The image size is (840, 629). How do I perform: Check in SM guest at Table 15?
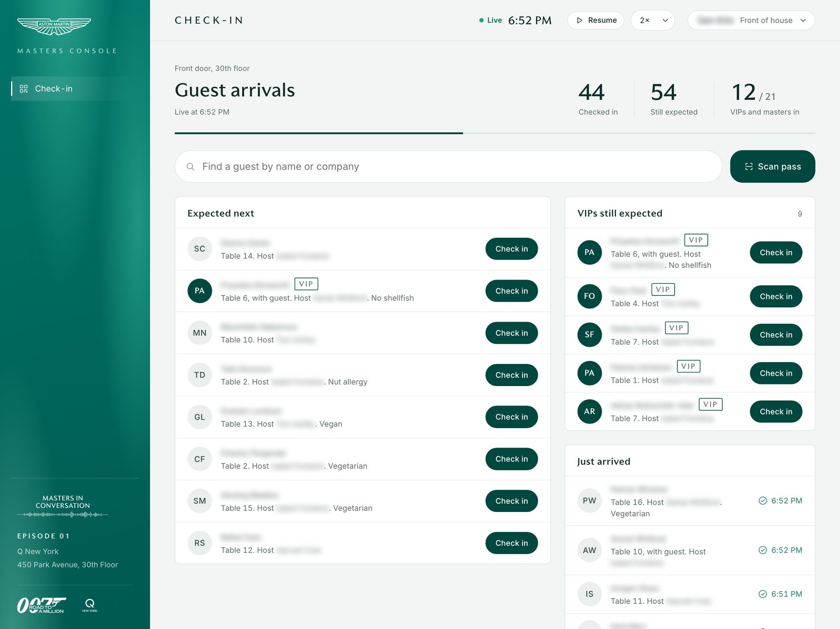511,501
